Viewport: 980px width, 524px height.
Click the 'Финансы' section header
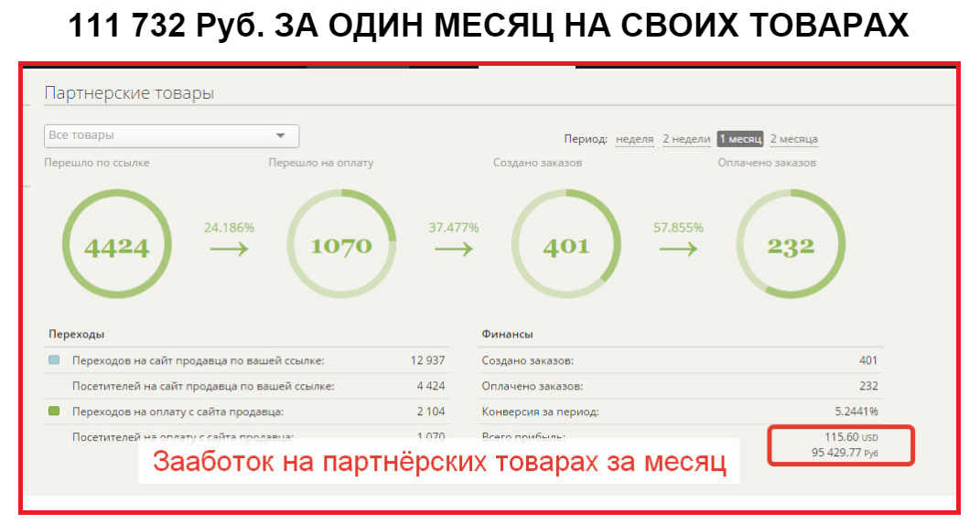508,334
